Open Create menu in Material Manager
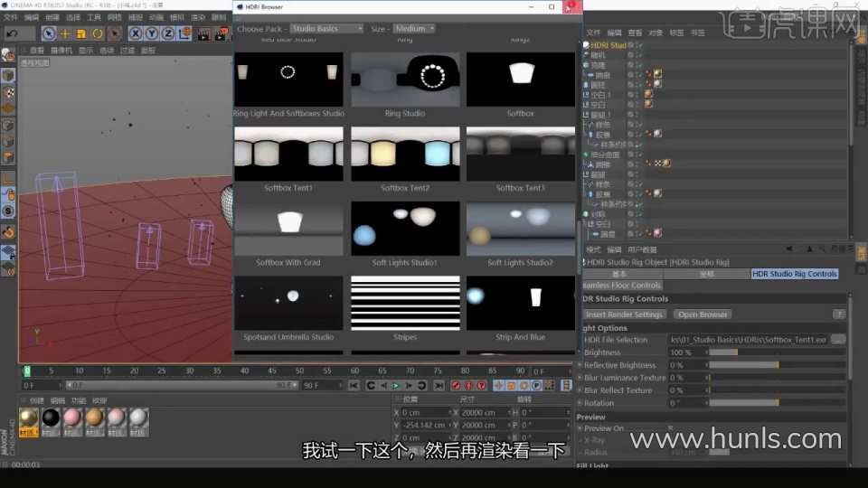This screenshot has width=868, height=488. [36, 400]
